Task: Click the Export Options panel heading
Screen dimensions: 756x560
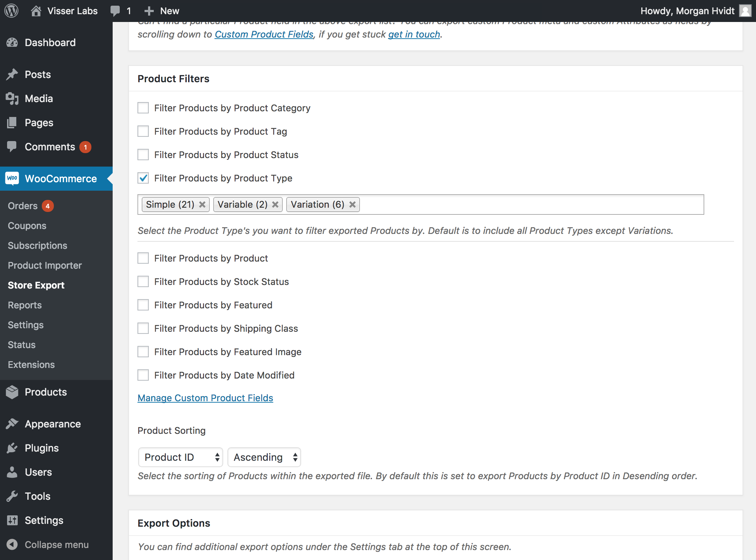Action: (x=174, y=523)
